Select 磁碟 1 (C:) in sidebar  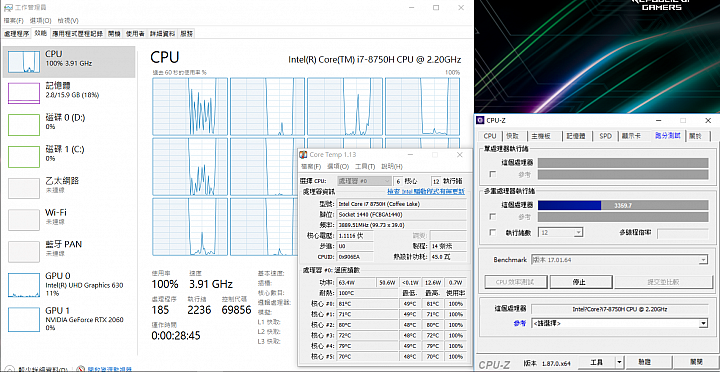click(69, 157)
